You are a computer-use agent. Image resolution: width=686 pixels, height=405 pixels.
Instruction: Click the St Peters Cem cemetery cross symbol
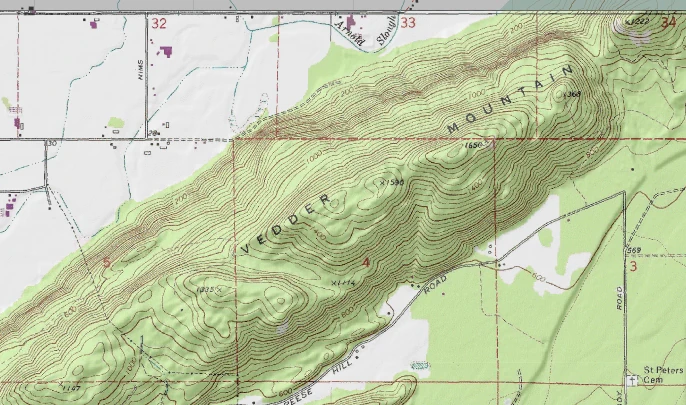click(631, 380)
